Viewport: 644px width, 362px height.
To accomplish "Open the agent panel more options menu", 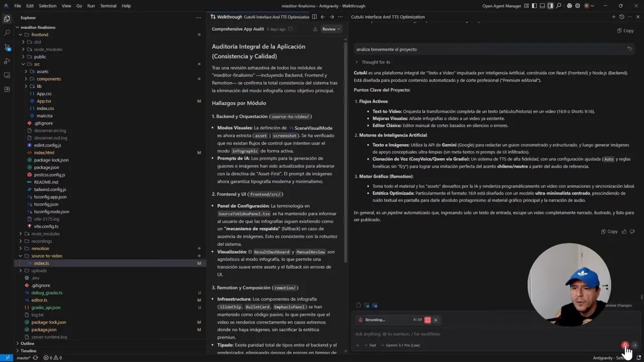I will [630, 17].
